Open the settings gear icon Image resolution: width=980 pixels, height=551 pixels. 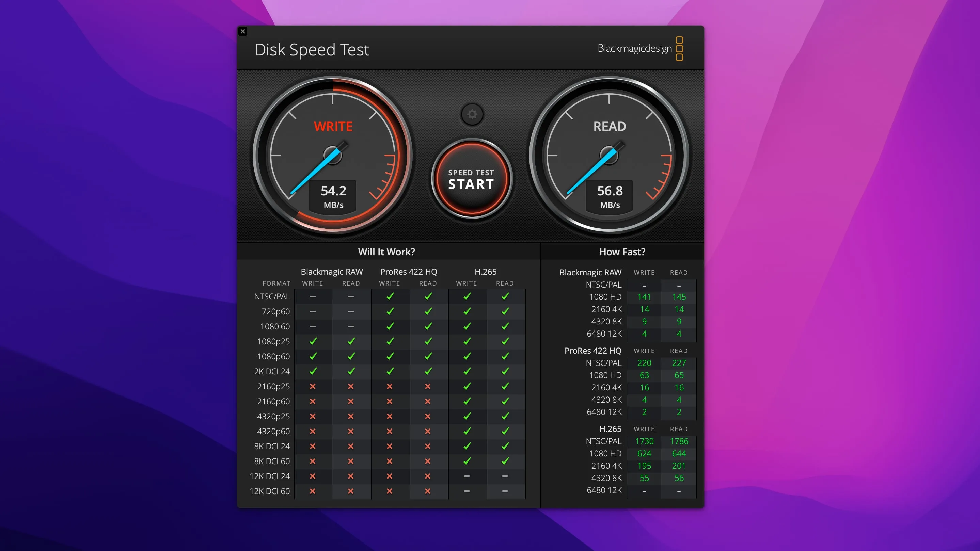[x=472, y=114]
